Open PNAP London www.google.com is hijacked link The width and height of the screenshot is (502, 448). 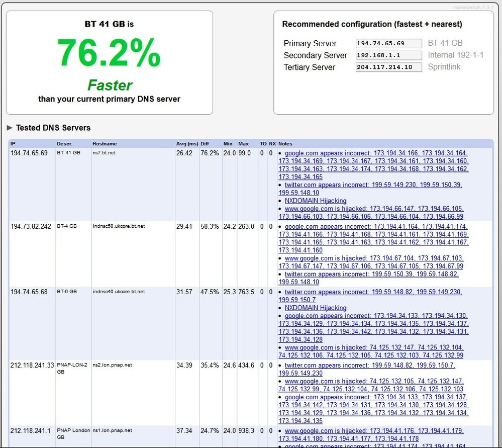(371, 434)
